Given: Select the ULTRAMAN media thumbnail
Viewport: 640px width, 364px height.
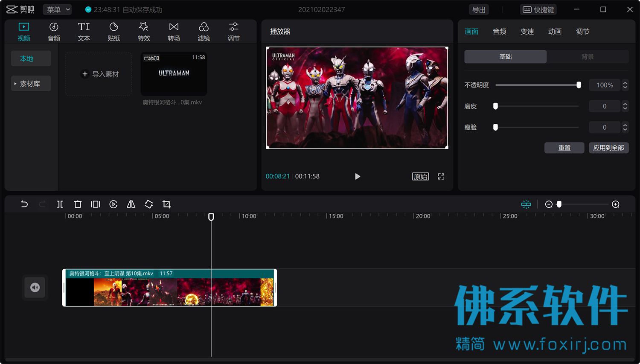Looking at the screenshot, I should pyautogui.click(x=174, y=73).
